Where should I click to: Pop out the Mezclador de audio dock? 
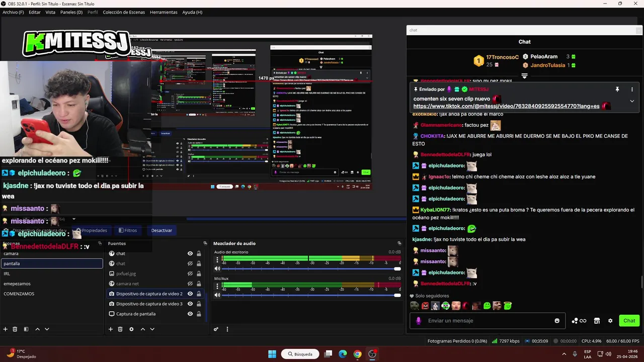coord(399,243)
